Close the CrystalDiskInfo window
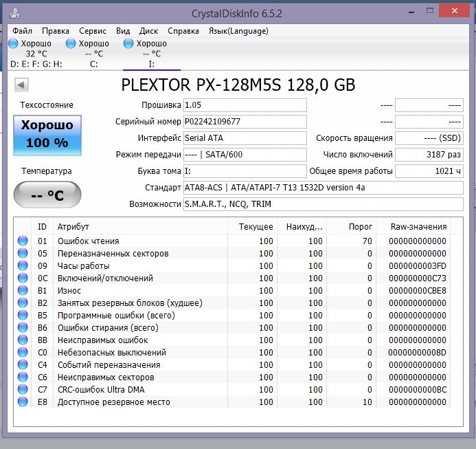This screenshot has width=476, height=449. point(455,11)
